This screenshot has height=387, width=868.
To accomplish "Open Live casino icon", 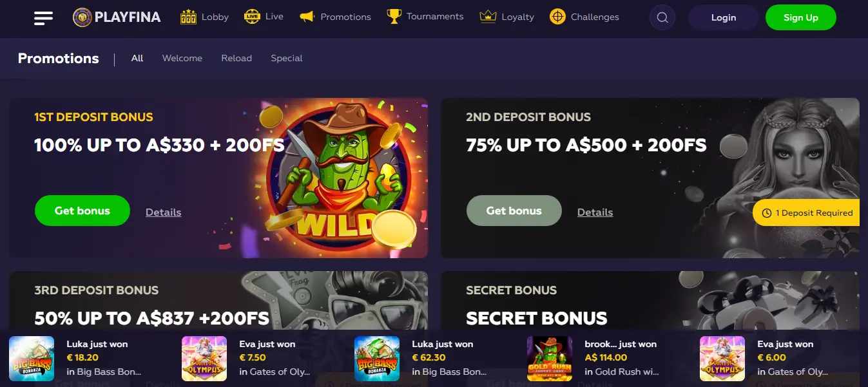I will pyautogui.click(x=252, y=17).
